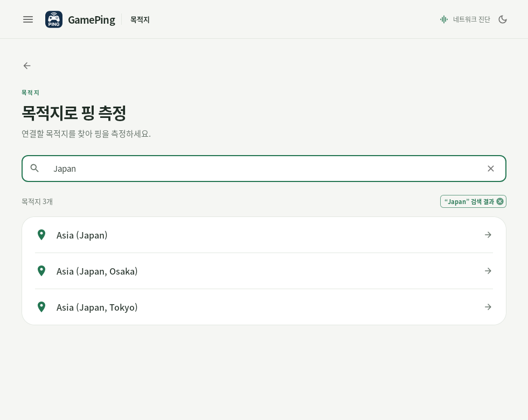
Task: Go back using the left arrow
Action: coord(27,66)
